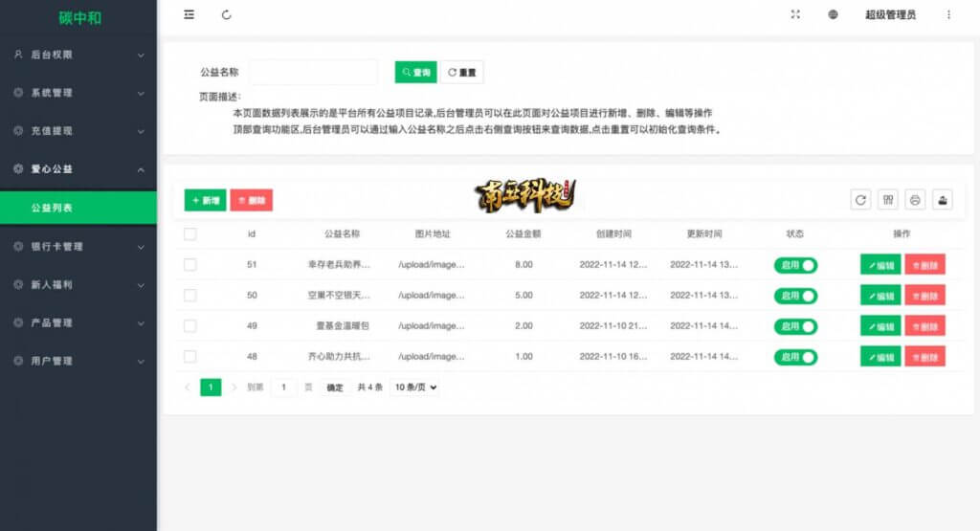Export the table data icon
Viewport: 980px width, 531px height.
click(943, 200)
